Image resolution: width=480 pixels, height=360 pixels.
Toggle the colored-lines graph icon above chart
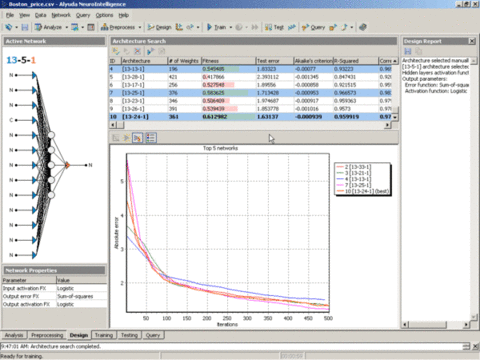(x=137, y=138)
